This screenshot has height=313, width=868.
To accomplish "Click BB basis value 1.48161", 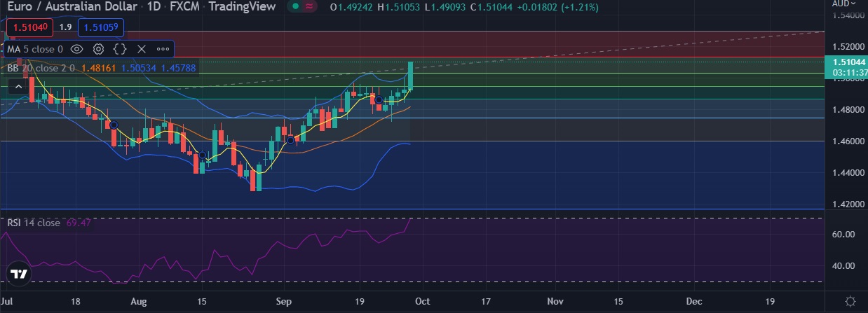I will 97,68.
